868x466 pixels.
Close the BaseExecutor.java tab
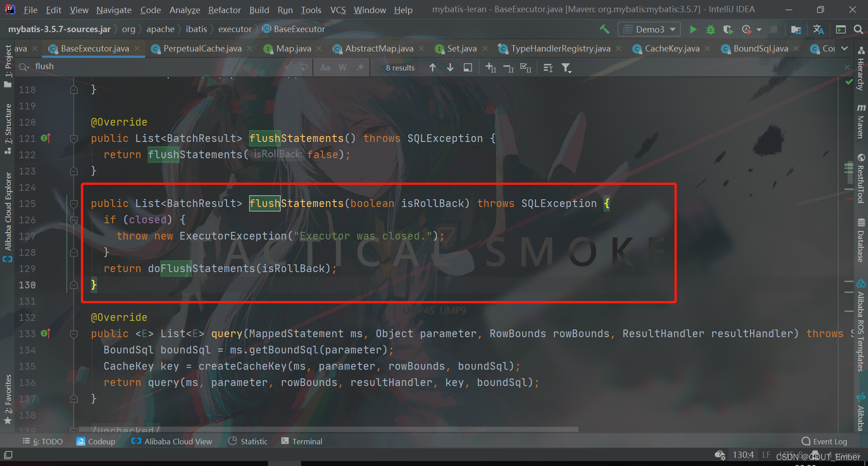tap(137, 48)
